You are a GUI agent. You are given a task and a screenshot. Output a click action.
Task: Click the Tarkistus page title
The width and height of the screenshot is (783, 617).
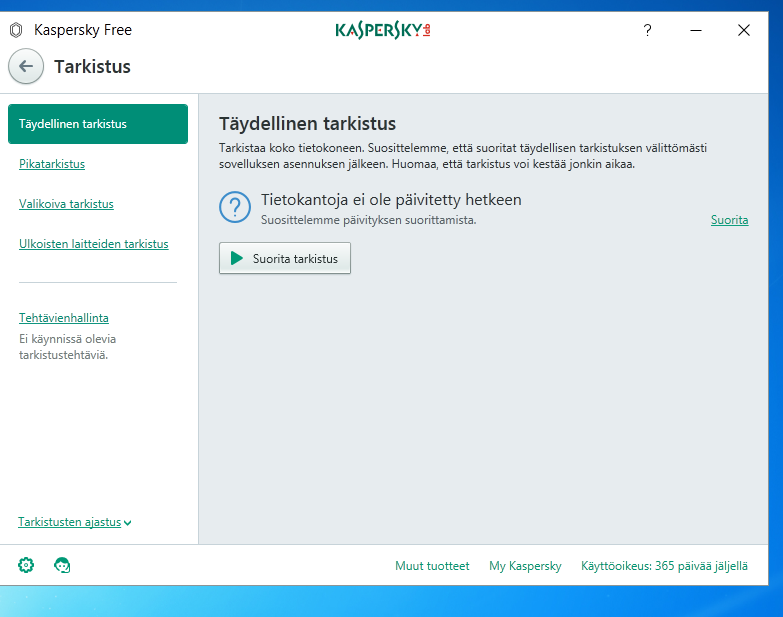(92, 66)
